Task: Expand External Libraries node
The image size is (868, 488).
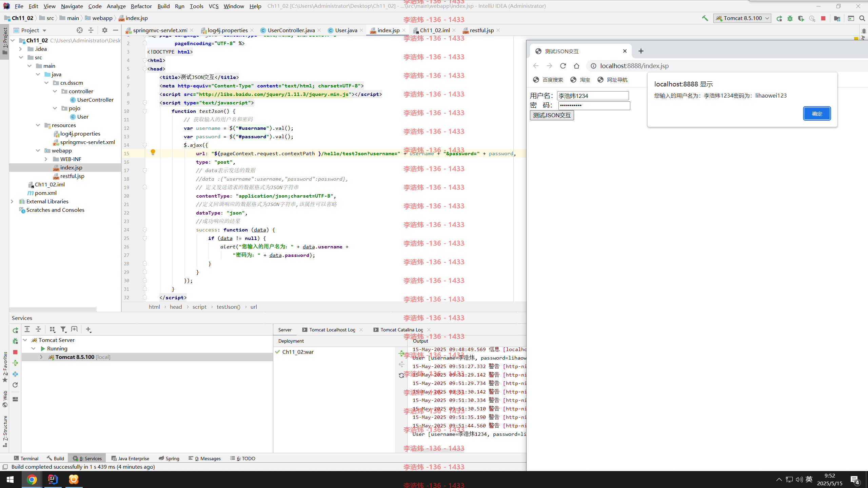Action: [12, 201]
